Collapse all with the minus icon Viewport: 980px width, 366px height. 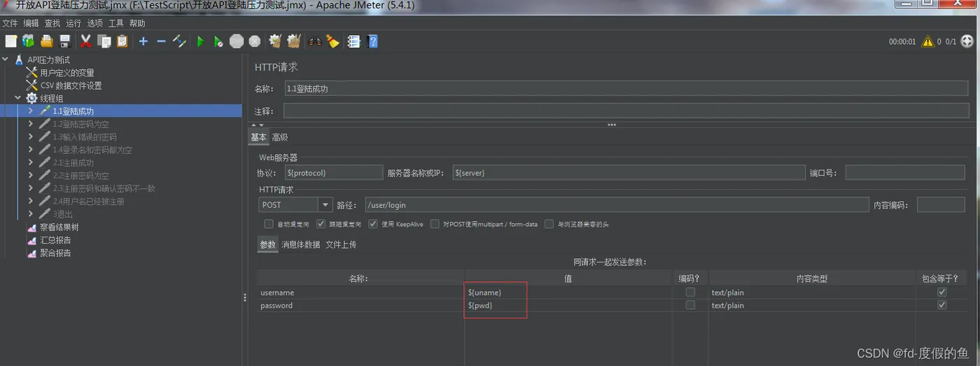pyautogui.click(x=161, y=41)
